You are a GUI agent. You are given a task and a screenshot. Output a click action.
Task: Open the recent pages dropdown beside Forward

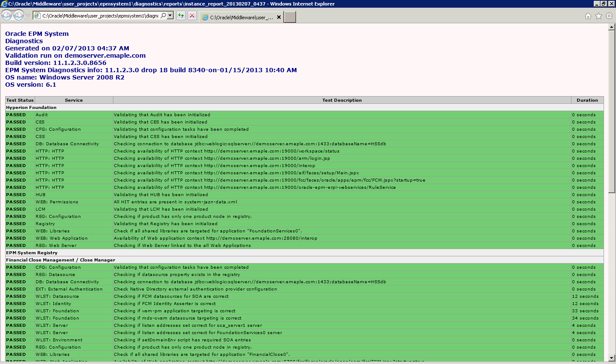[x=28, y=16]
